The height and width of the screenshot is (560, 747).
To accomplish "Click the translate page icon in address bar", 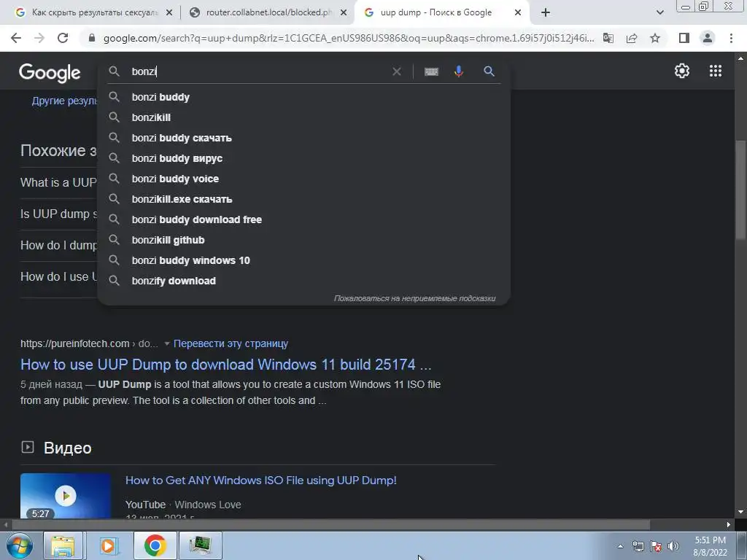I will 608,38.
